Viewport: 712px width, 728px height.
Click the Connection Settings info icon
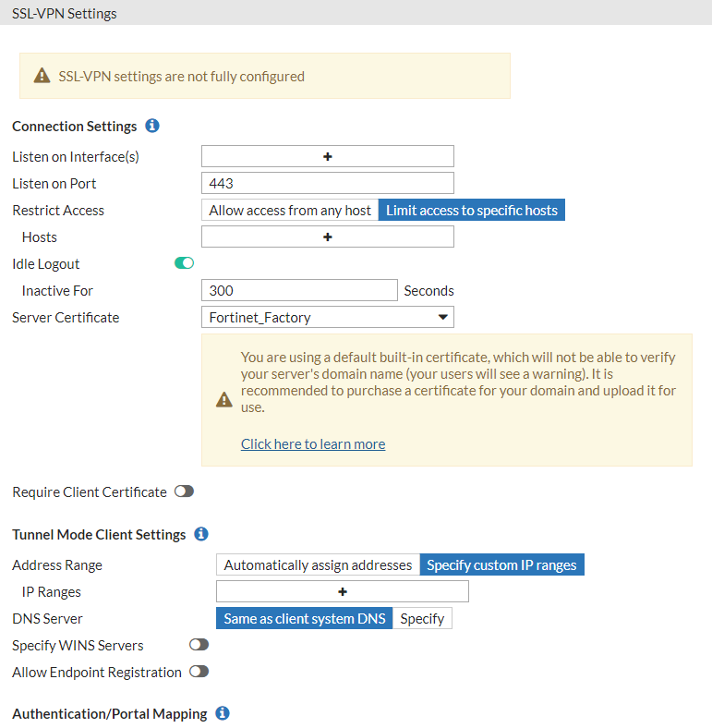click(x=152, y=126)
